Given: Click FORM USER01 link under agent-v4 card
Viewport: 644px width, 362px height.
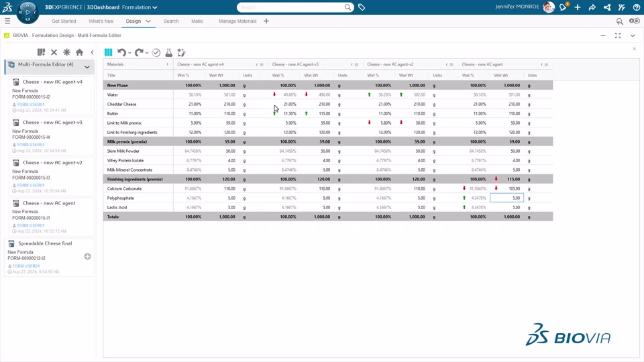Looking at the screenshot, I should 30,105.
